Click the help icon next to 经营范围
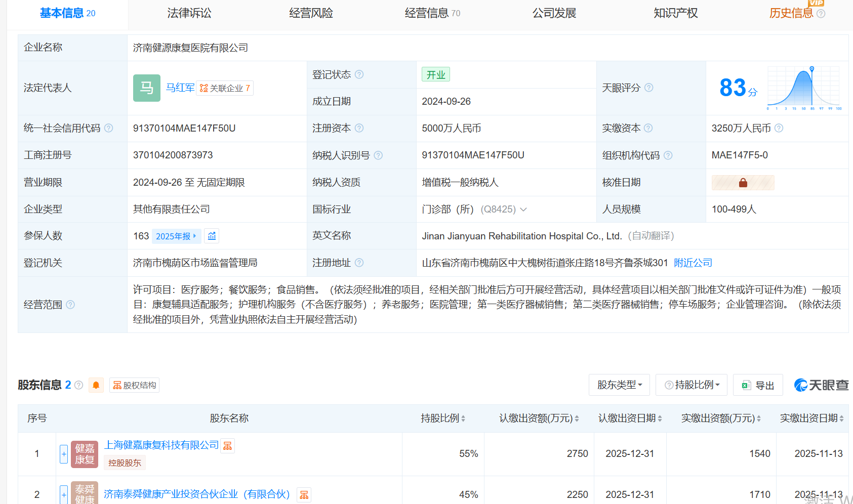This screenshot has height=504, width=853. (70, 305)
